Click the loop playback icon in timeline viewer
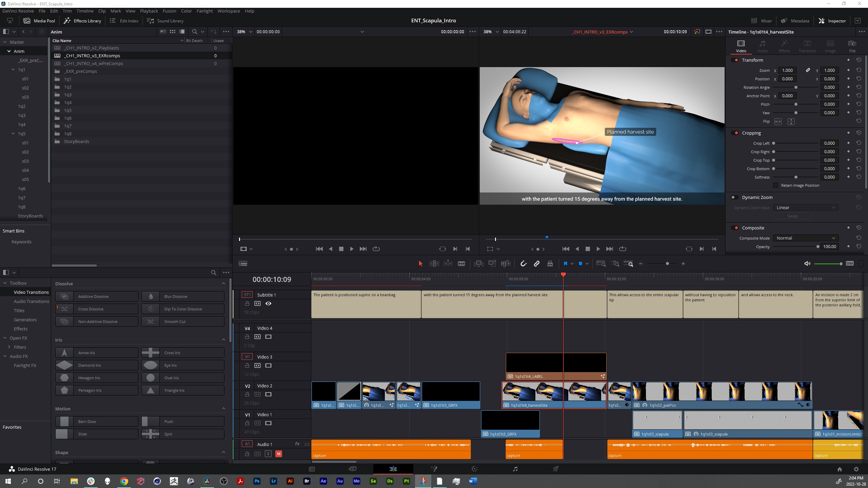 pyautogui.click(x=623, y=249)
